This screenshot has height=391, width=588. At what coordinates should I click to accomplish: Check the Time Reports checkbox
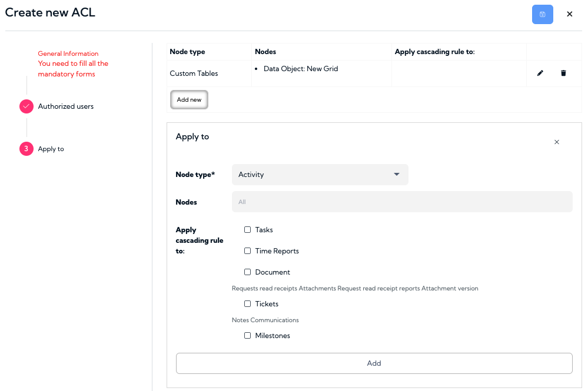pos(247,251)
